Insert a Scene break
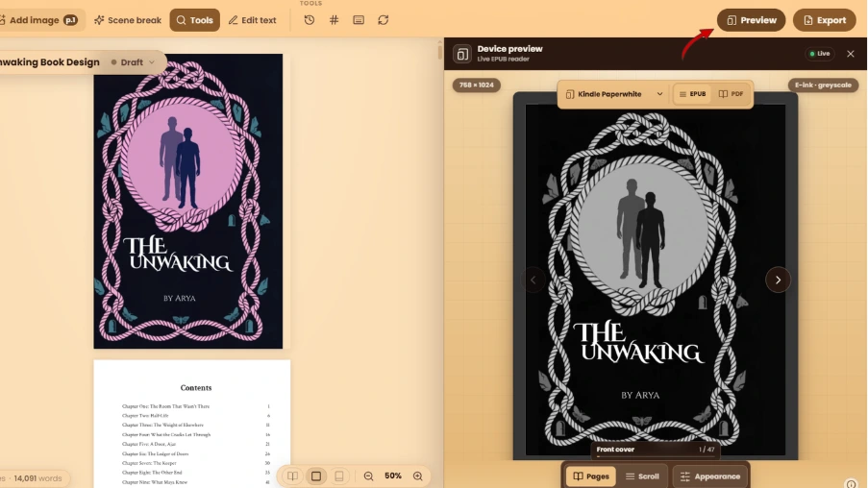868x488 pixels. click(128, 20)
